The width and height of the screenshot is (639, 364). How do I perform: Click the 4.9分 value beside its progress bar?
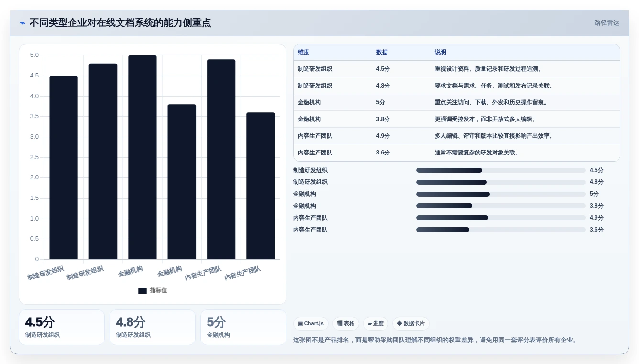(x=596, y=218)
